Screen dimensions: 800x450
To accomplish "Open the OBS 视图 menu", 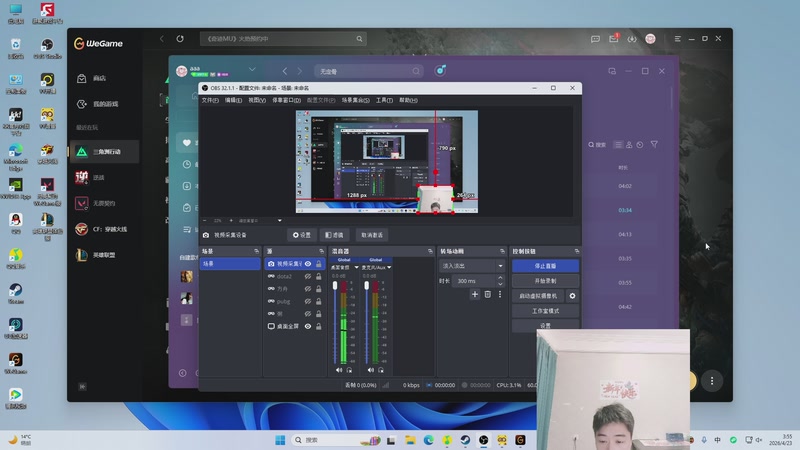I will (257, 100).
